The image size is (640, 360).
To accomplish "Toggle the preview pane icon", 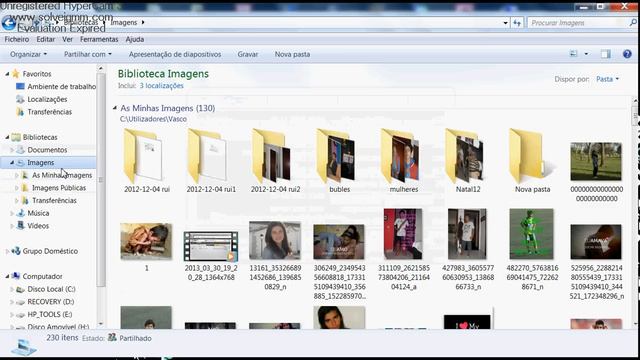I will point(606,54).
